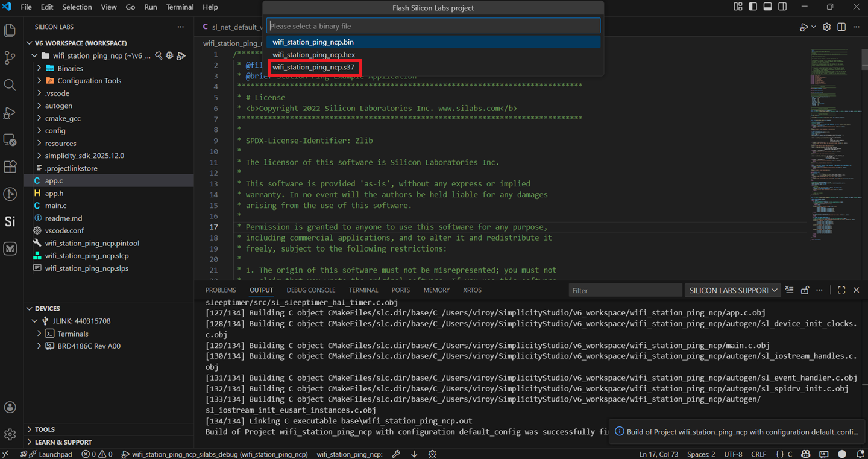This screenshot has height=459, width=868.
Task: Click the flash download arrow in status bar
Action: coord(414,454)
